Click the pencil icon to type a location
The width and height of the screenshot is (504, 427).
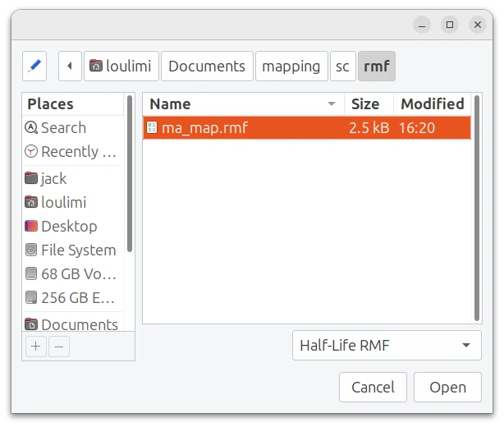34,67
